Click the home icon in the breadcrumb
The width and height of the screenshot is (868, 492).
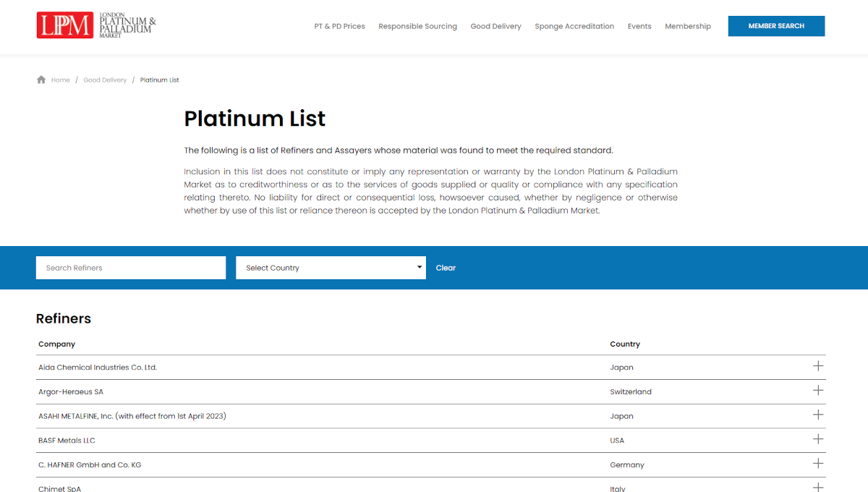coord(41,80)
